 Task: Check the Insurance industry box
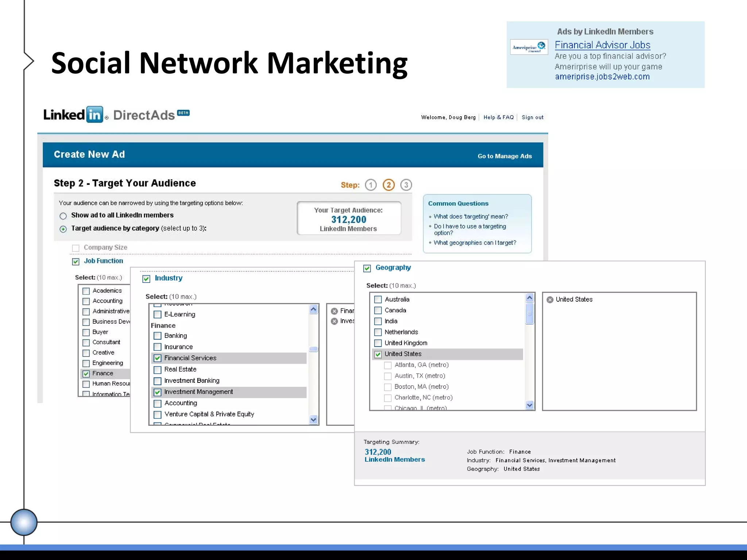158,347
